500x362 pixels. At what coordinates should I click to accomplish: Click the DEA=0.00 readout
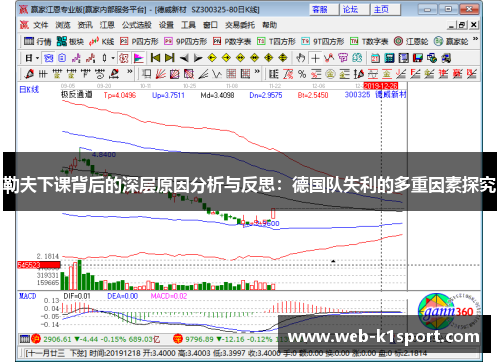(x=122, y=296)
